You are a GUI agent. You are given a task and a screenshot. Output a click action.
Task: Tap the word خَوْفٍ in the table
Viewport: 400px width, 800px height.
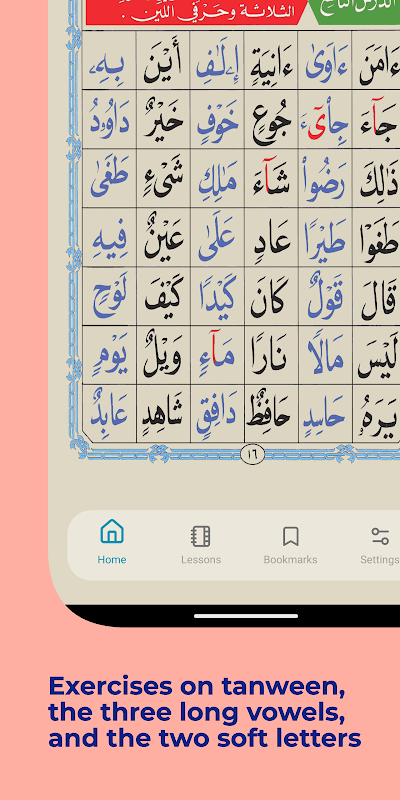[217, 121]
